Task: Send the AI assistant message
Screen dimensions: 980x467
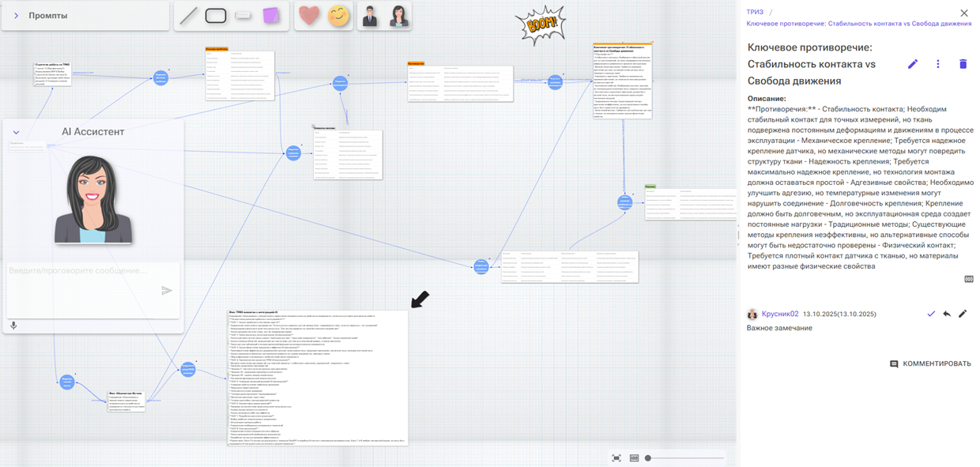Action: pyautogui.click(x=167, y=291)
